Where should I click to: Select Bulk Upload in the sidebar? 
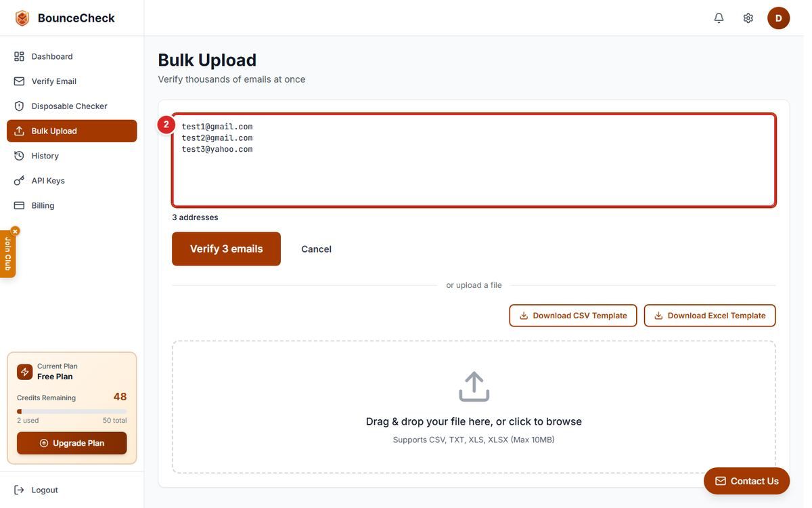(72, 131)
